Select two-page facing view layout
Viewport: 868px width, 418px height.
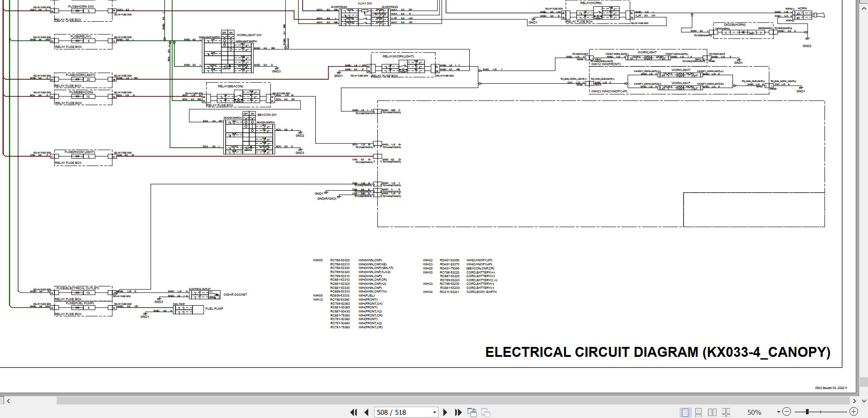pos(712,412)
